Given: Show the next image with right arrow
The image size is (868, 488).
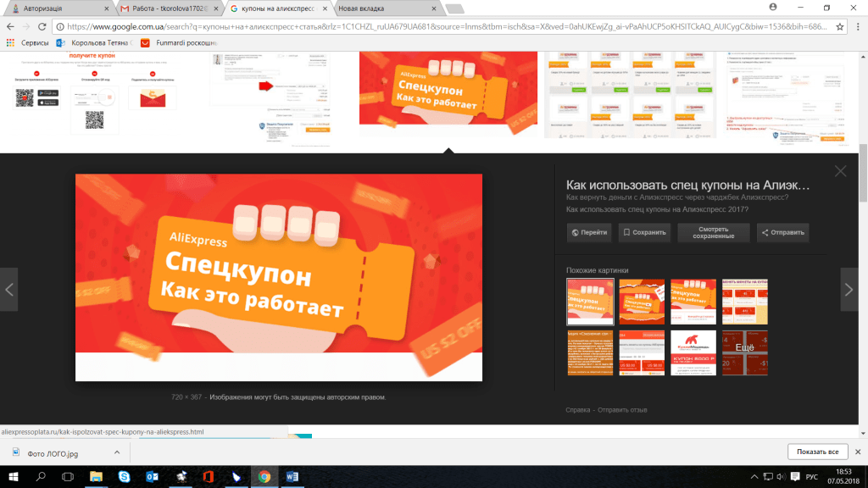Looking at the screenshot, I should (x=849, y=290).
